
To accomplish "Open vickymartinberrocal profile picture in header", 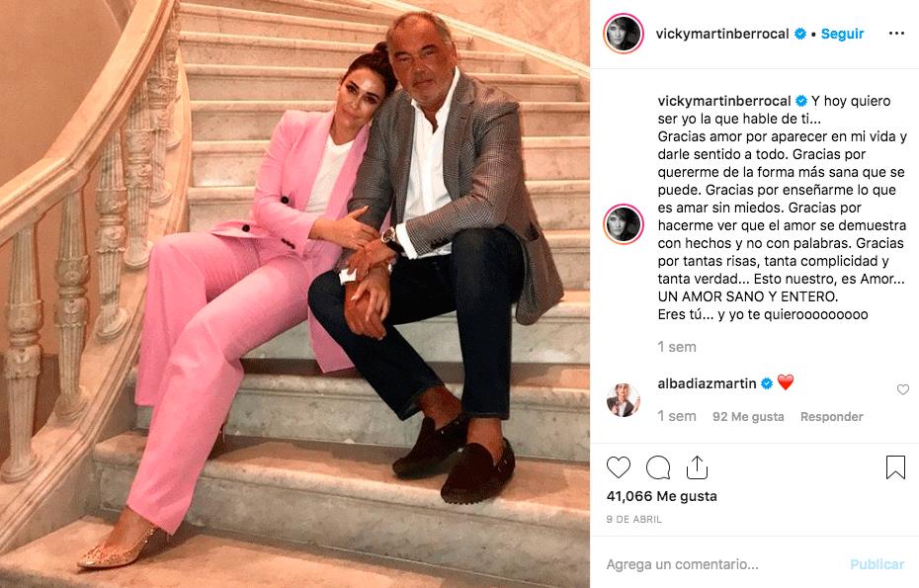I will pyautogui.click(x=623, y=34).
